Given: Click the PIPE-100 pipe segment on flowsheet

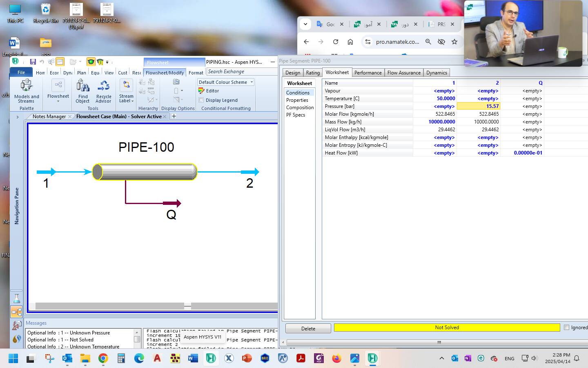Looking at the screenshot, I should [145, 172].
